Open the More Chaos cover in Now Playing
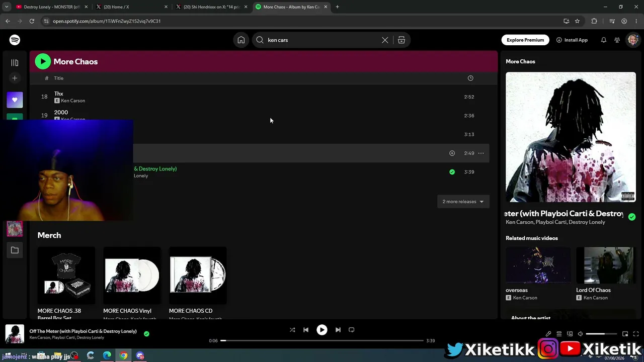Screen dimensions: 644x362 click(571, 137)
